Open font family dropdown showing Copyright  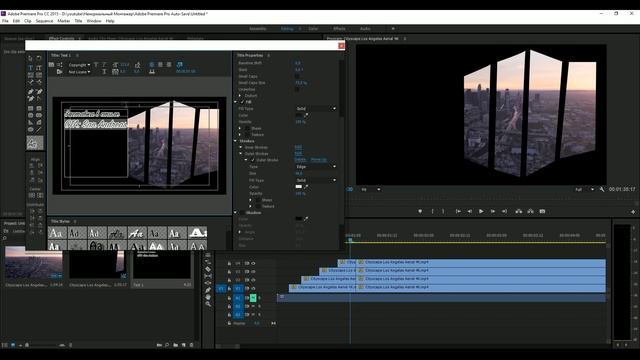coord(79,65)
